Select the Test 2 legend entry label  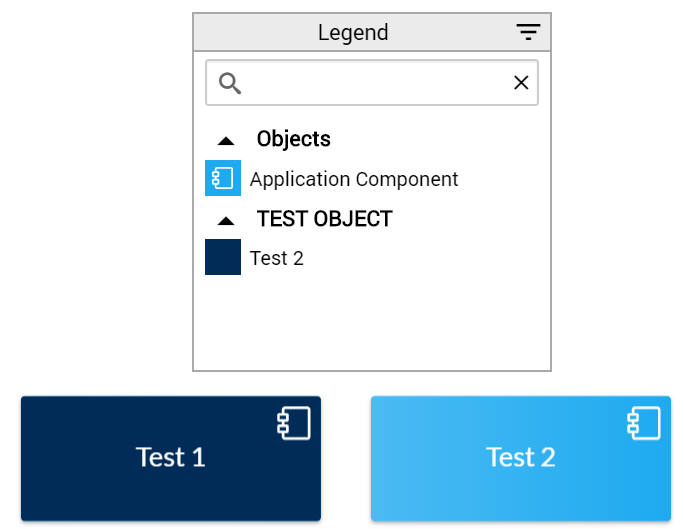pos(276,258)
